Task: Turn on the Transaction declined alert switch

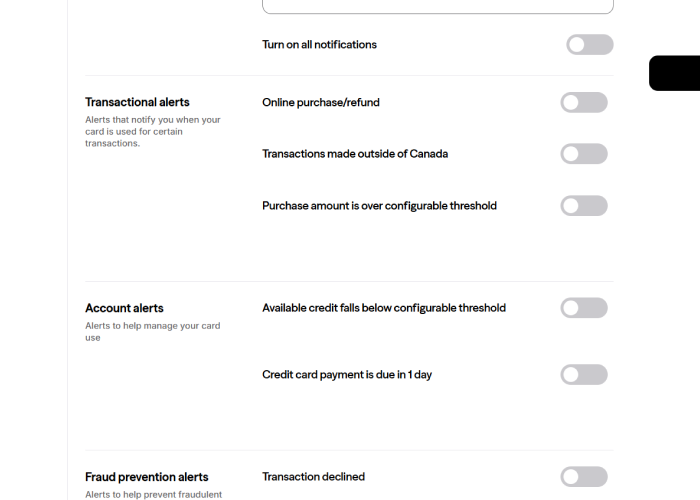Action: tap(584, 477)
